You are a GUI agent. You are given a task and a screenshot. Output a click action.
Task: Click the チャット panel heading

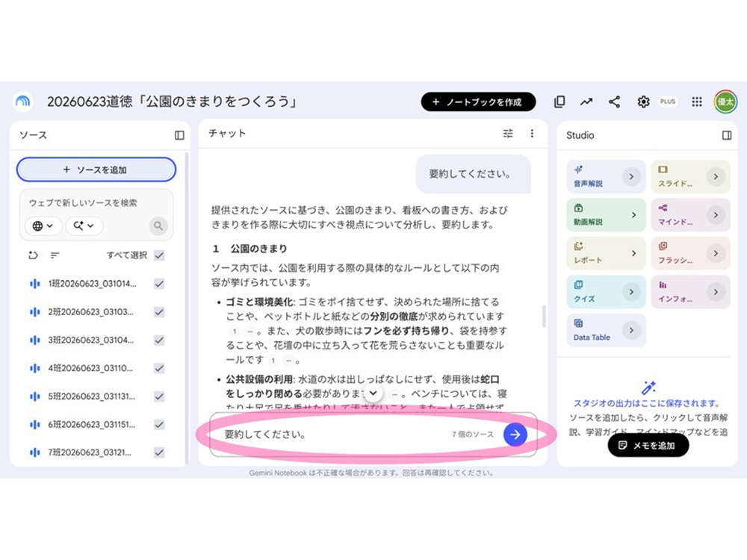click(227, 134)
